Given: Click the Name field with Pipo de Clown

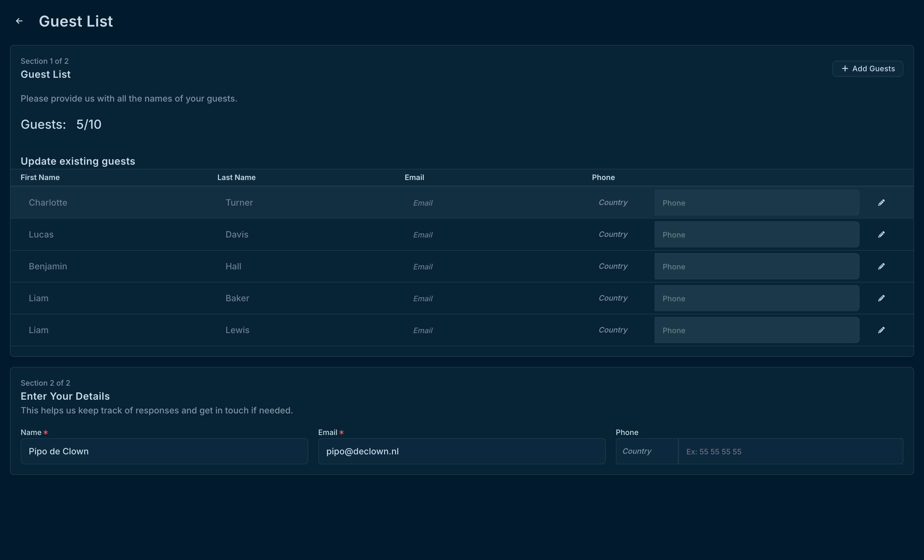Looking at the screenshot, I should tap(164, 451).
